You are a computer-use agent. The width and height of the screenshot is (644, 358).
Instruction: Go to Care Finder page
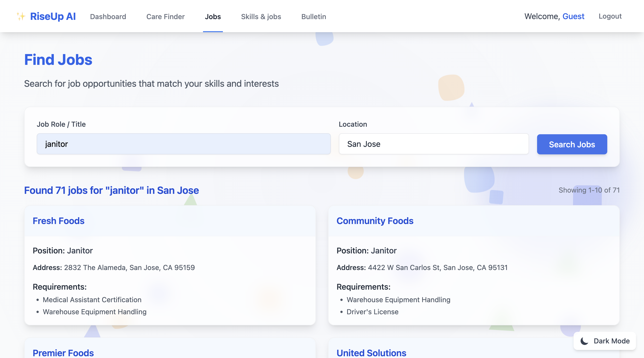click(165, 17)
